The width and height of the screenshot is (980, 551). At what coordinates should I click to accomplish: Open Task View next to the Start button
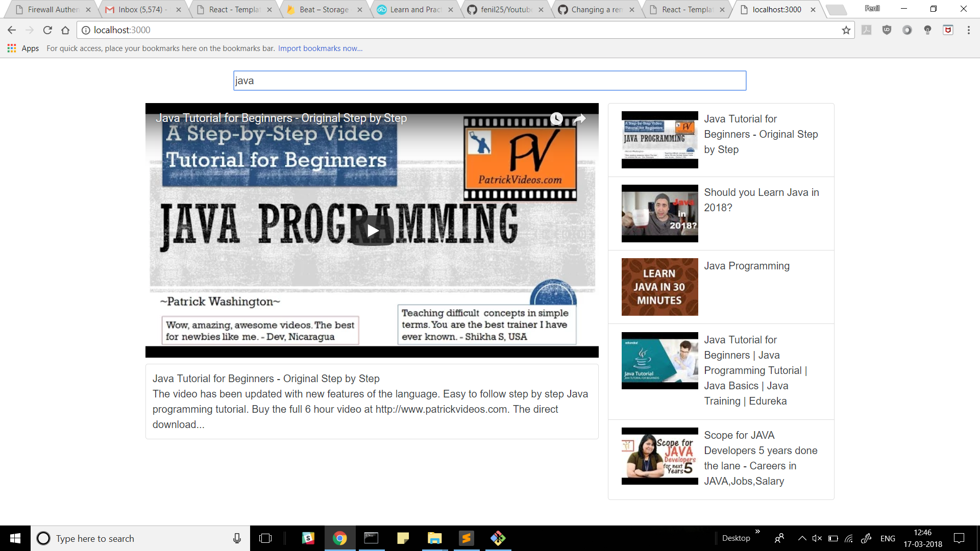[266, 538]
